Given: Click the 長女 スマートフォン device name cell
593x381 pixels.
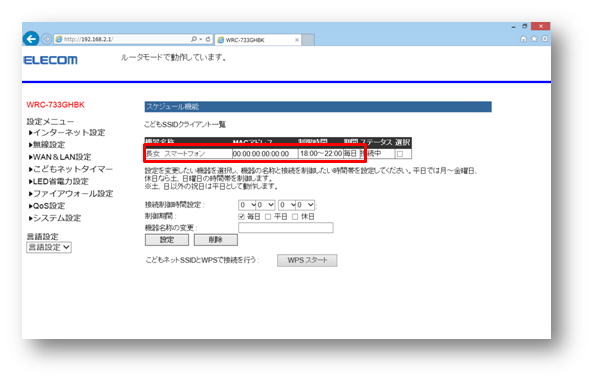Looking at the screenshot, I should 188,154.
